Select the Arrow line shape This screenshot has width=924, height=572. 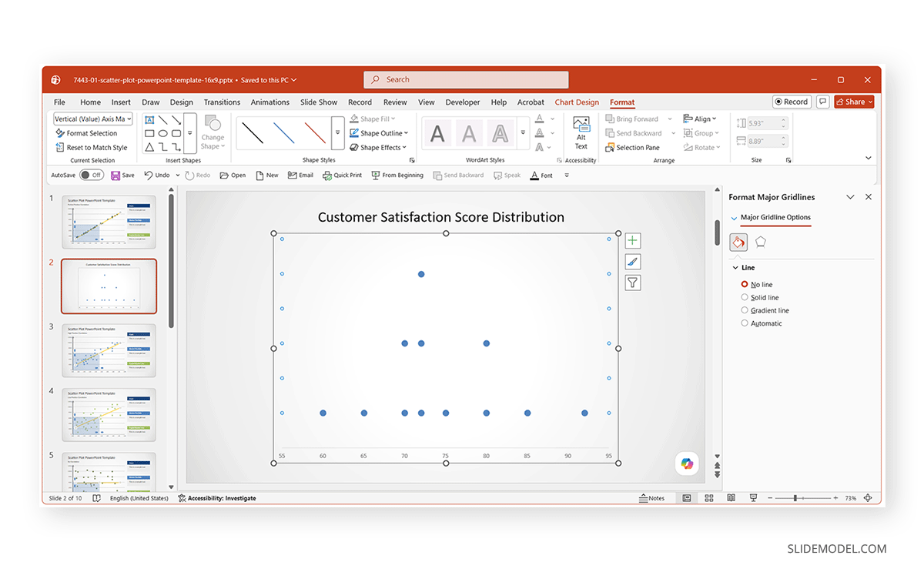(x=176, y=120)
